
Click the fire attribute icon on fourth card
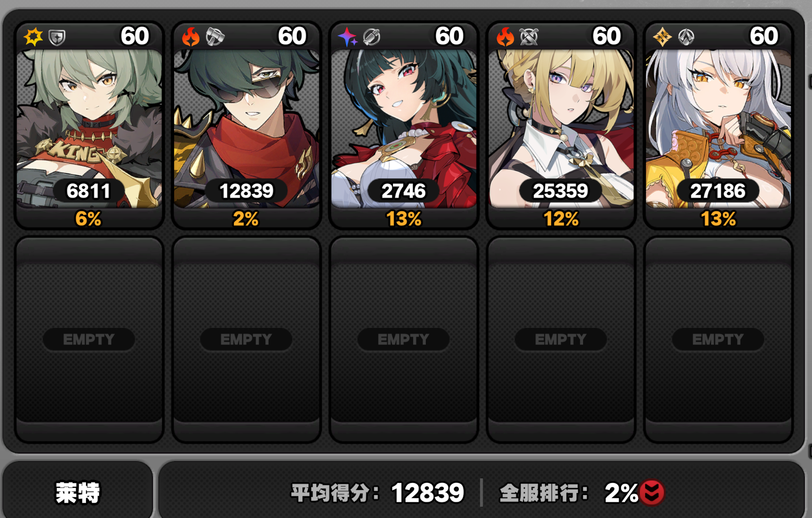(505, 37)
